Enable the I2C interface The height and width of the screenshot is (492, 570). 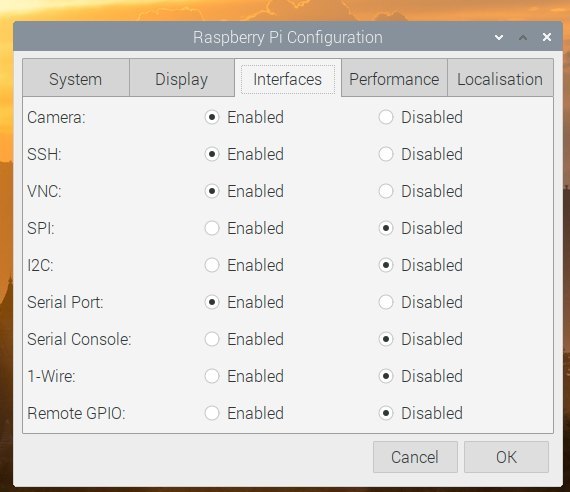coord(244,265)
